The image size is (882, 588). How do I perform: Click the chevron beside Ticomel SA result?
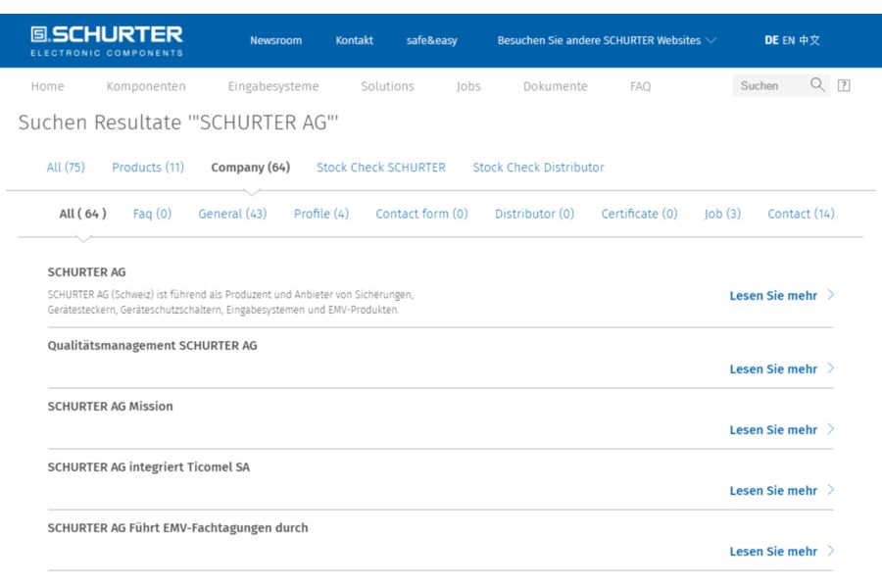tap(831, 490)
